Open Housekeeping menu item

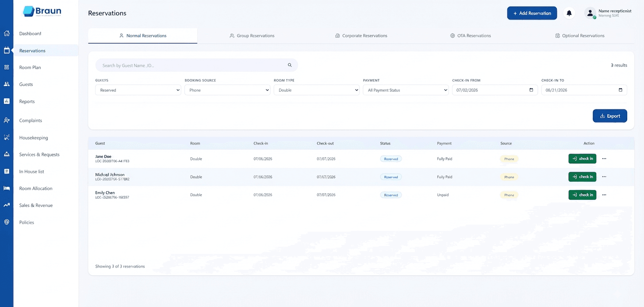coord(34,138)
